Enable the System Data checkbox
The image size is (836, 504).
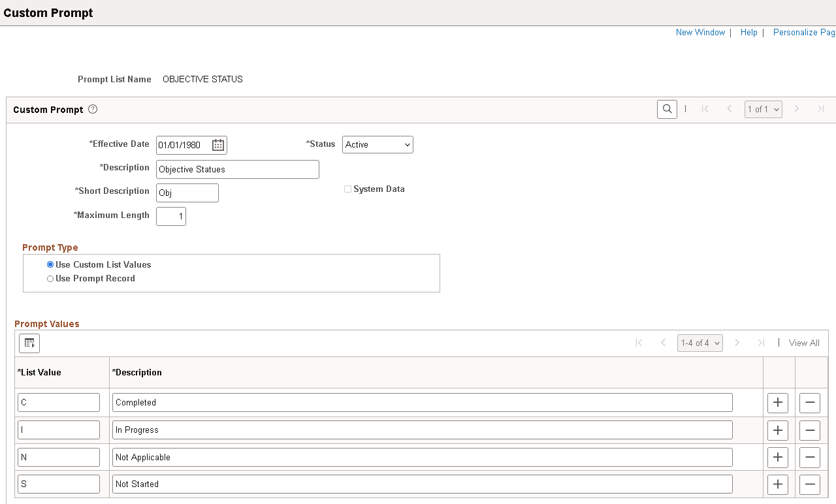point(347,189)
